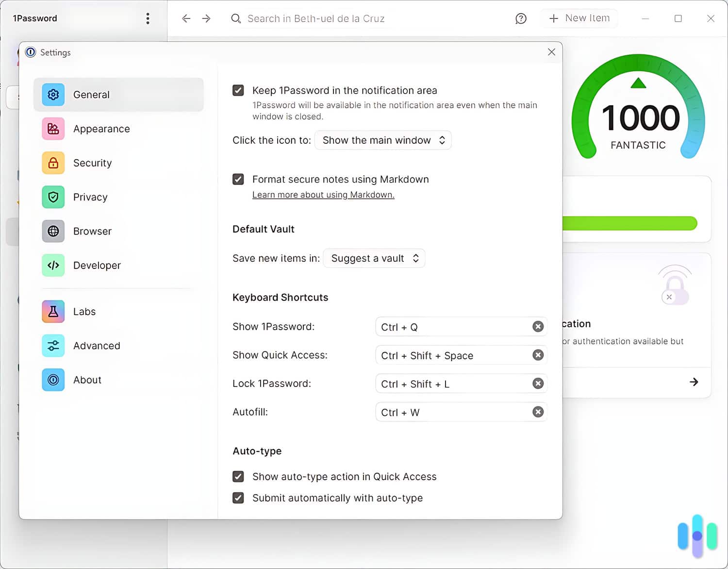Viewport: 728px width, 569px height.
Task: Open Advanced settings via the sliders icon
Action: tap(53, 346)
